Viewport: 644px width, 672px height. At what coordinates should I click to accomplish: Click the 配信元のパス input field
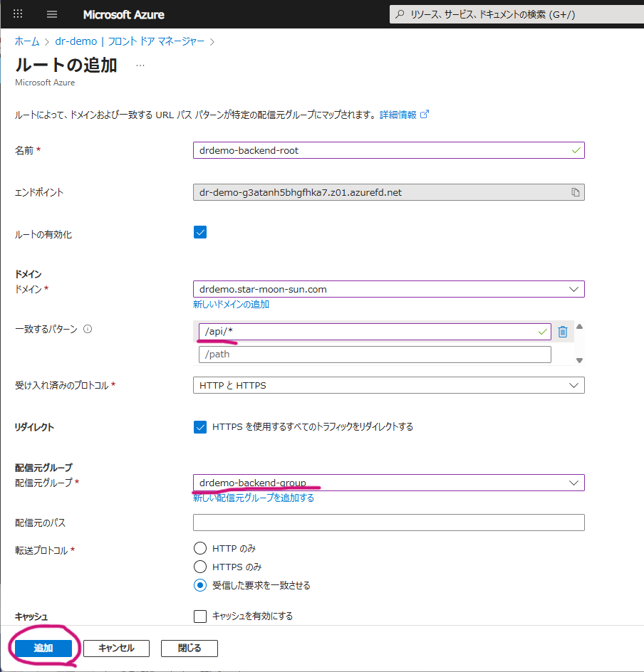click(x=388, y=523)
